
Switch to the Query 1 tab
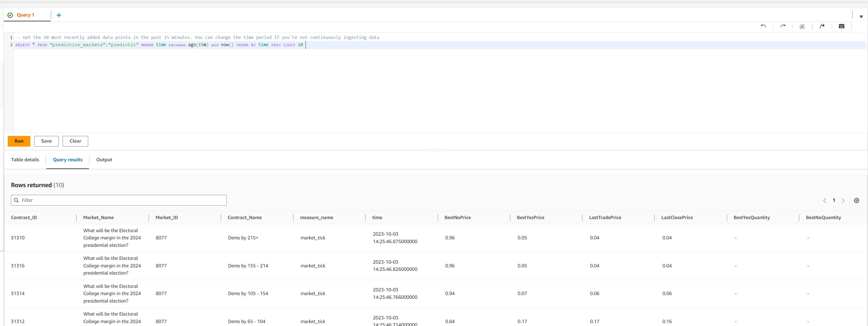pos(25,15)
